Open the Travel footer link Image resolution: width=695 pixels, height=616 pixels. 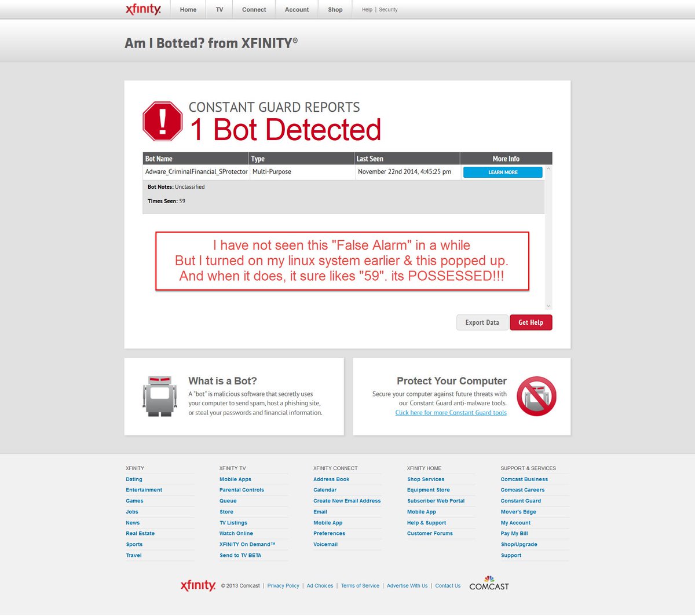tap(134, 556)
